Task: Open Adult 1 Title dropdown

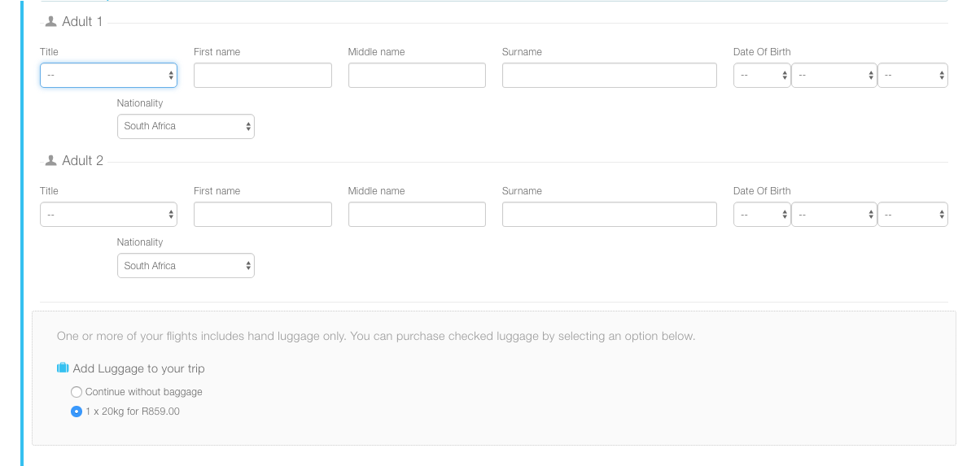Action: tap(108, 75)
